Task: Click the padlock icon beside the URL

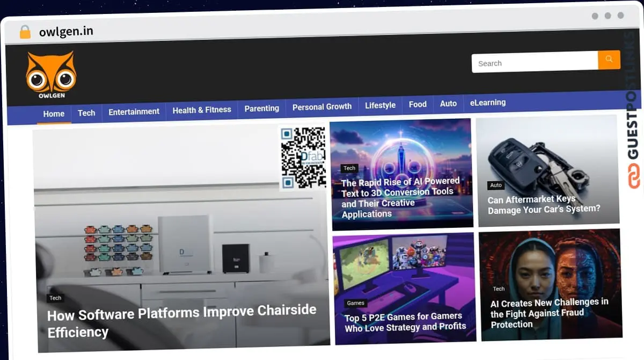Action: 25,32
